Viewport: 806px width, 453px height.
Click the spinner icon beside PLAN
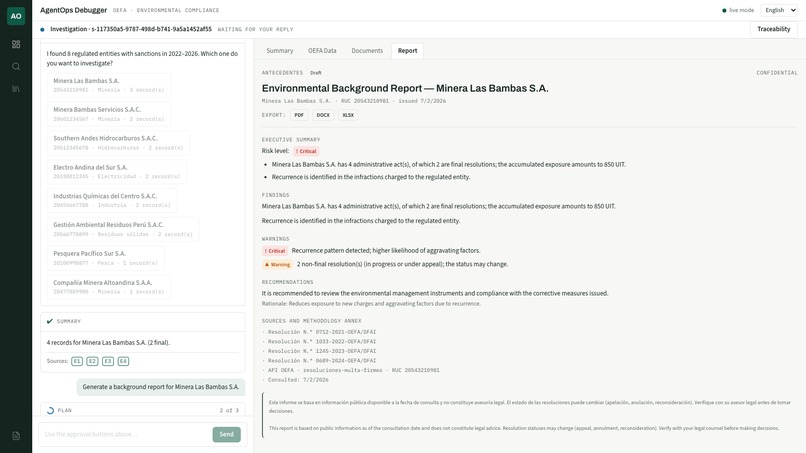(x=50, y=410)
